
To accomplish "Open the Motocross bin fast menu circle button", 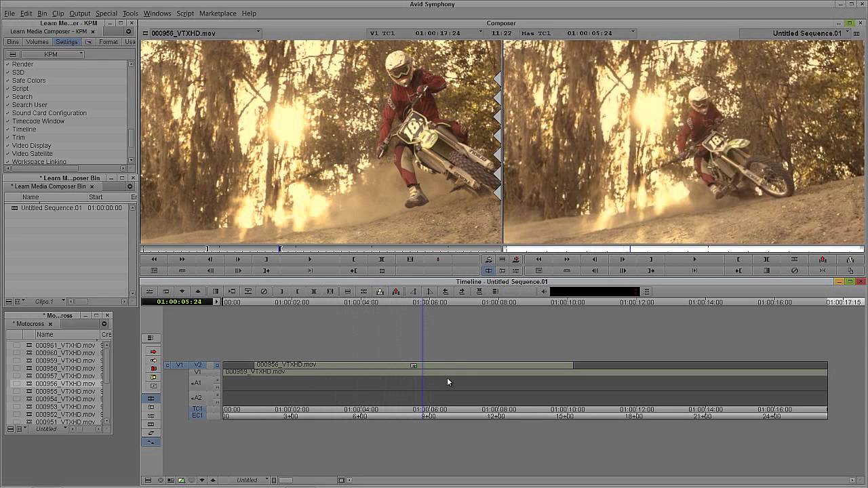I will coord(104,324).
